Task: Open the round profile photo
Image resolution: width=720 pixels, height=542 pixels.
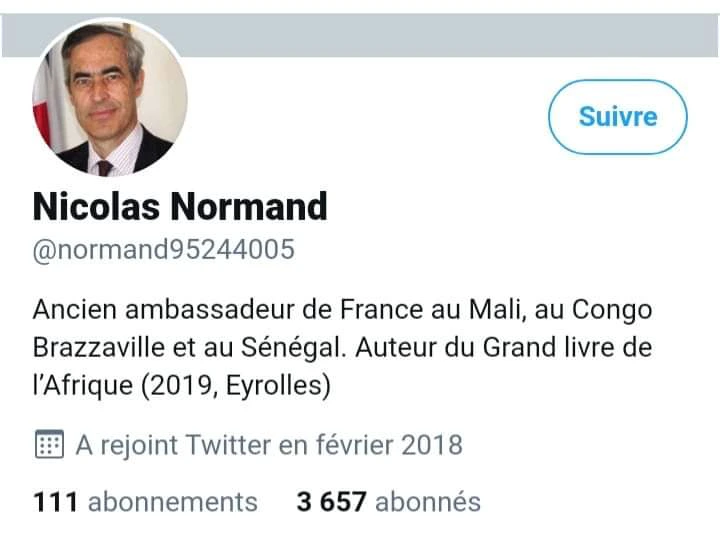Action: tap(110, 100)
